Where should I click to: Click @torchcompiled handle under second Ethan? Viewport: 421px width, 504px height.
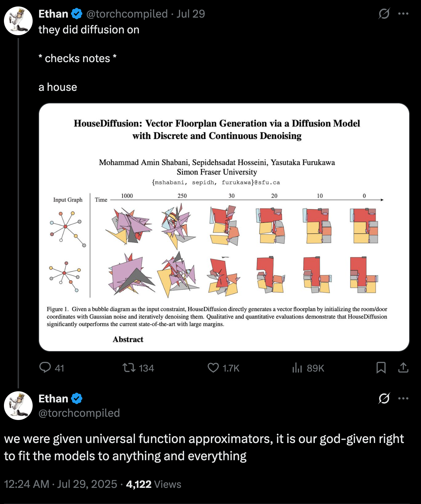tap(79, 413)
